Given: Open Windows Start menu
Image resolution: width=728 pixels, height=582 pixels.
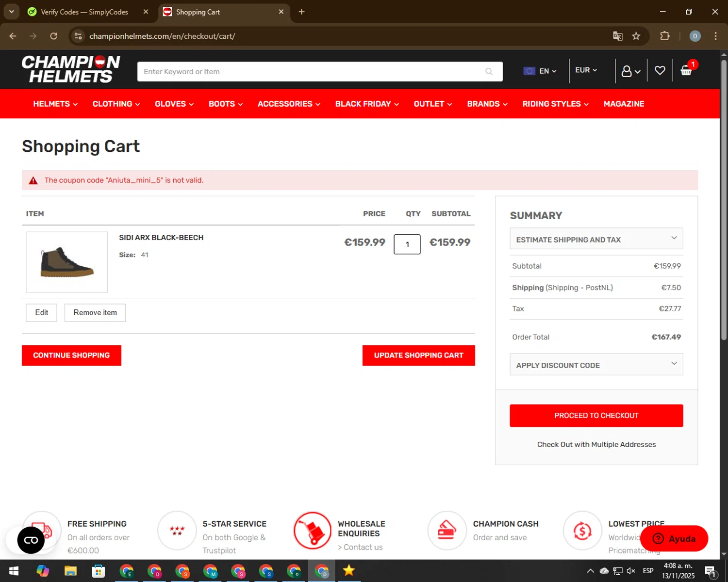Looking at the screenshot, I should point(14,571).
